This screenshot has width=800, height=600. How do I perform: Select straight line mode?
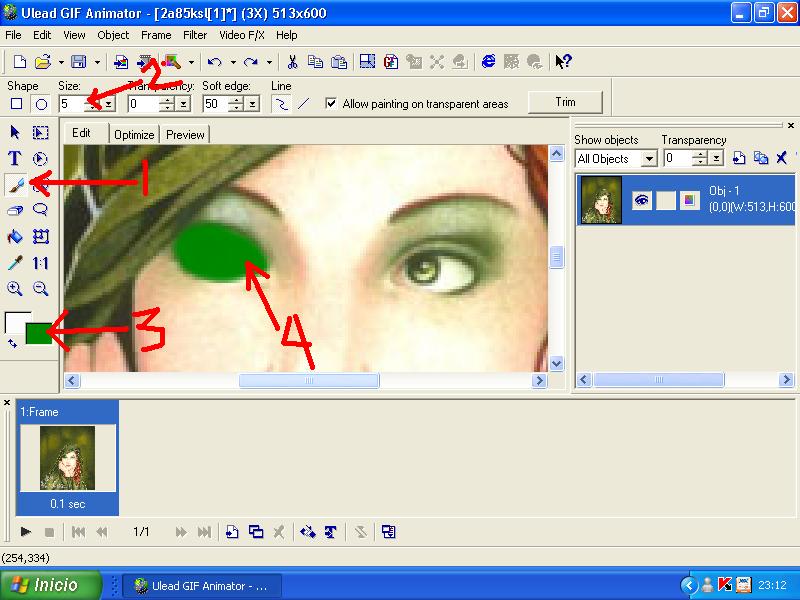tap(303, 104)
